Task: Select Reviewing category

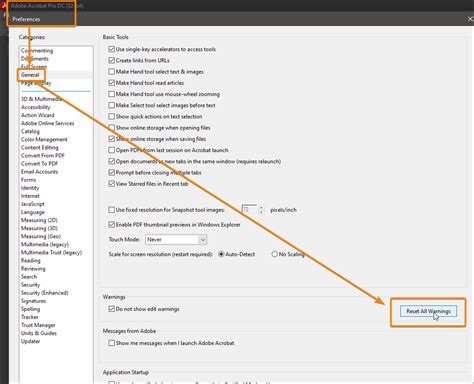Action: [x=33, y=269]
